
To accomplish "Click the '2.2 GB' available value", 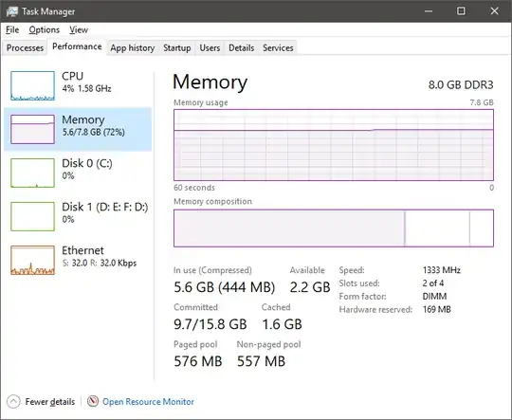I will point(310,287).
